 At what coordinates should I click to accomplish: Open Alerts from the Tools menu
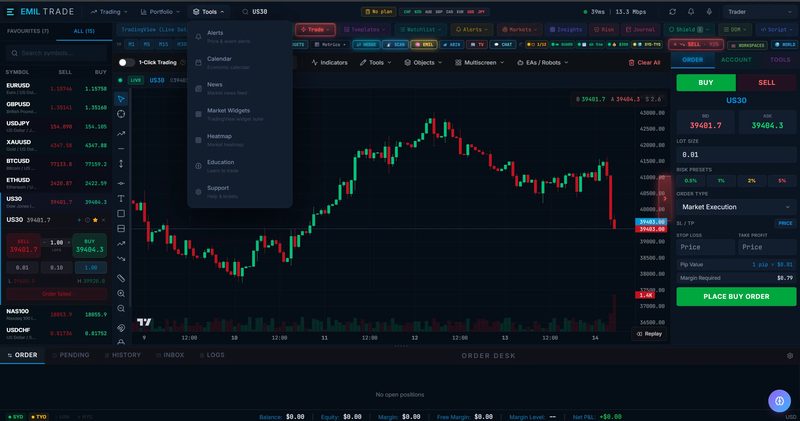click(240, 36)
